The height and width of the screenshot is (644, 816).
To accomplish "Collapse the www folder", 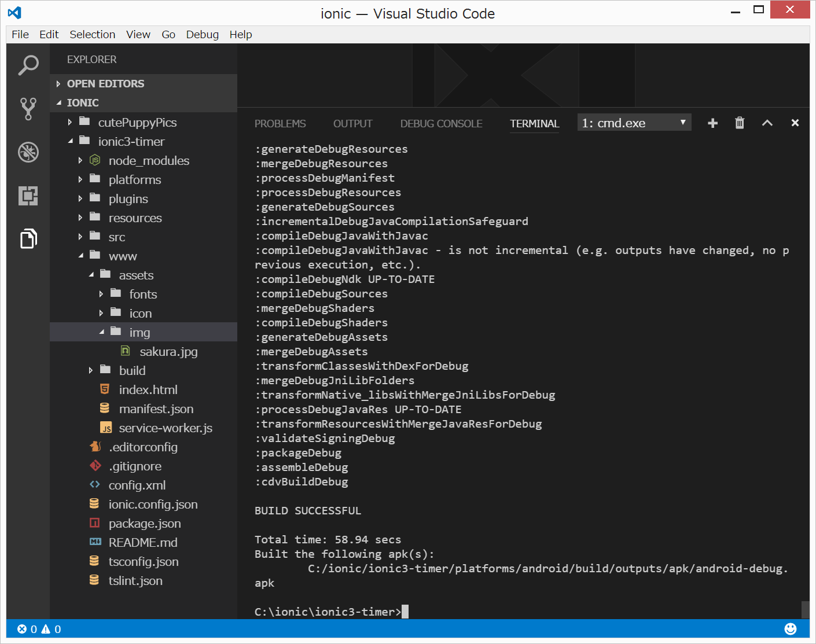I will click(x=123, y=256).
